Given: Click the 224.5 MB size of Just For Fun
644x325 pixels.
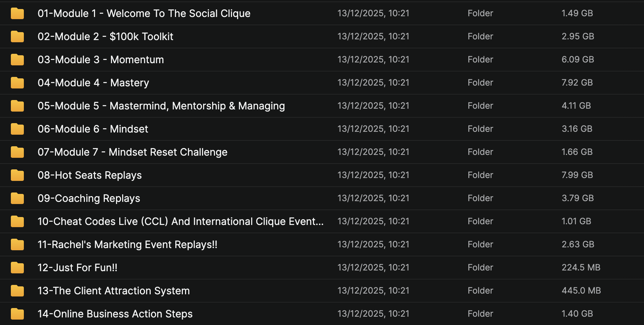Looking at the screenshot, I should click(x=581, y=268).
